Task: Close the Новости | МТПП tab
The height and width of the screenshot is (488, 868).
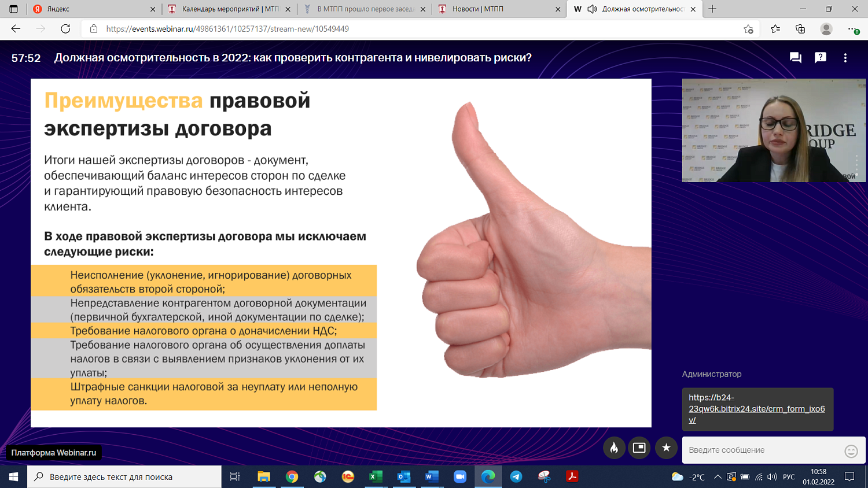Action: (558, 9)
